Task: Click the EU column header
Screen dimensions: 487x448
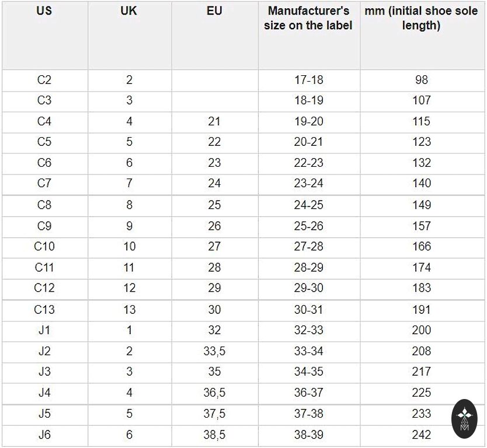Action: 214,11
